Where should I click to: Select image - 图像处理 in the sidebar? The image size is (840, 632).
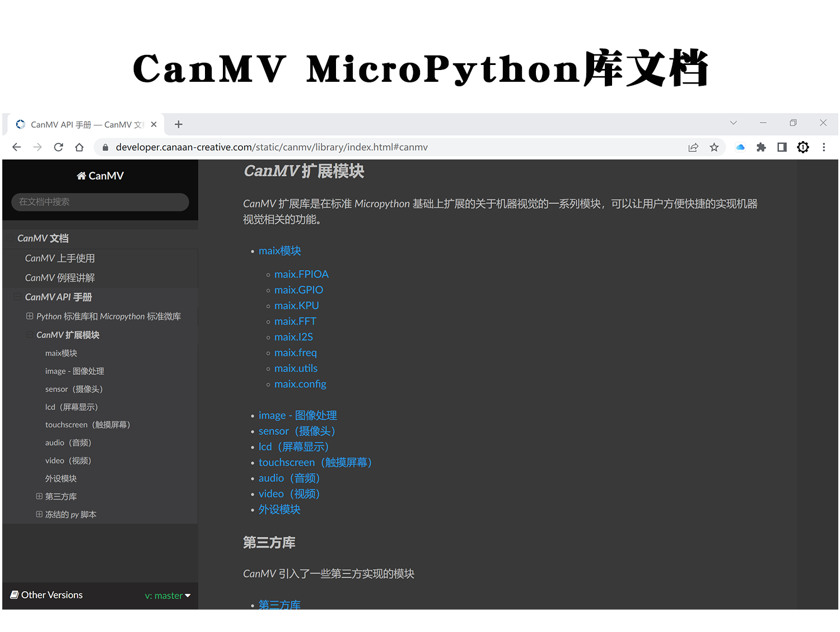(74, 371)
